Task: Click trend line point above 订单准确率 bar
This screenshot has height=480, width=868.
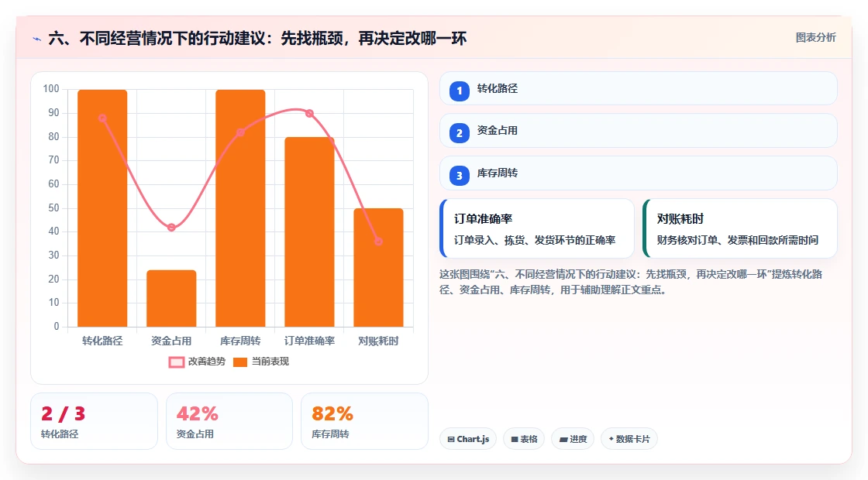Action: click(x=309, y=113)
